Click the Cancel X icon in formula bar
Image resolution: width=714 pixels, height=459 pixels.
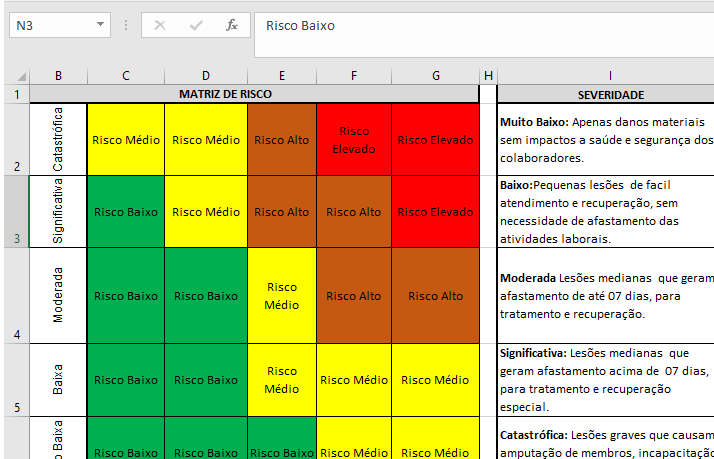[x=160, y=25]
